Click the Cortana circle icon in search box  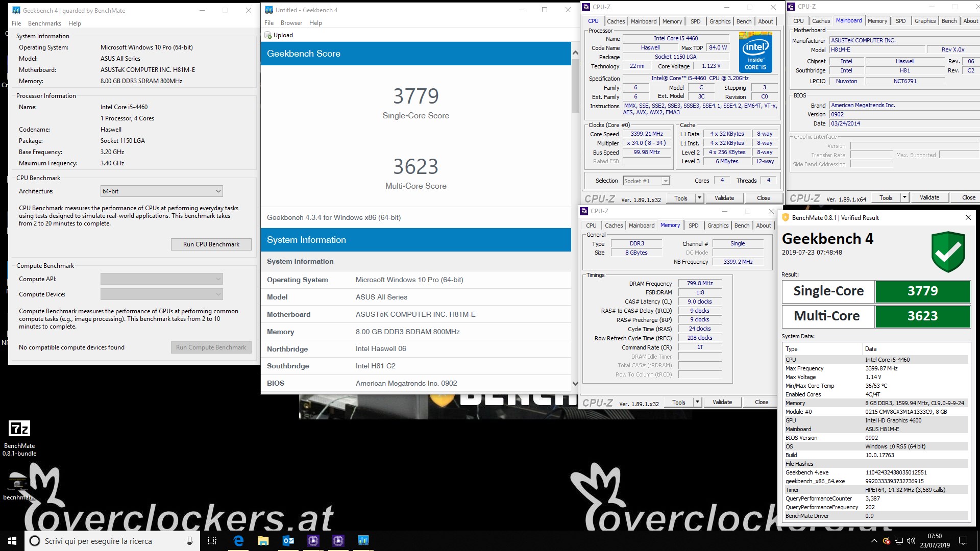35,541
